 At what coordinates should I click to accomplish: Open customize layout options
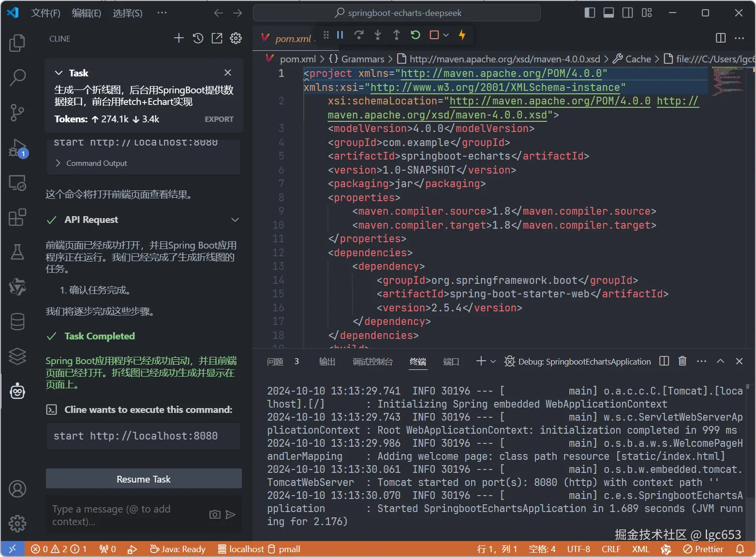(x=647, y=13)
